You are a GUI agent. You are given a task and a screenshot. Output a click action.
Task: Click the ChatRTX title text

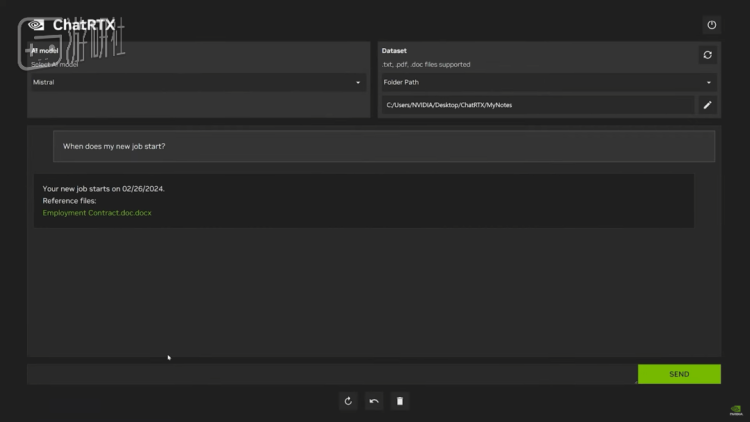[x=84, y=25]
